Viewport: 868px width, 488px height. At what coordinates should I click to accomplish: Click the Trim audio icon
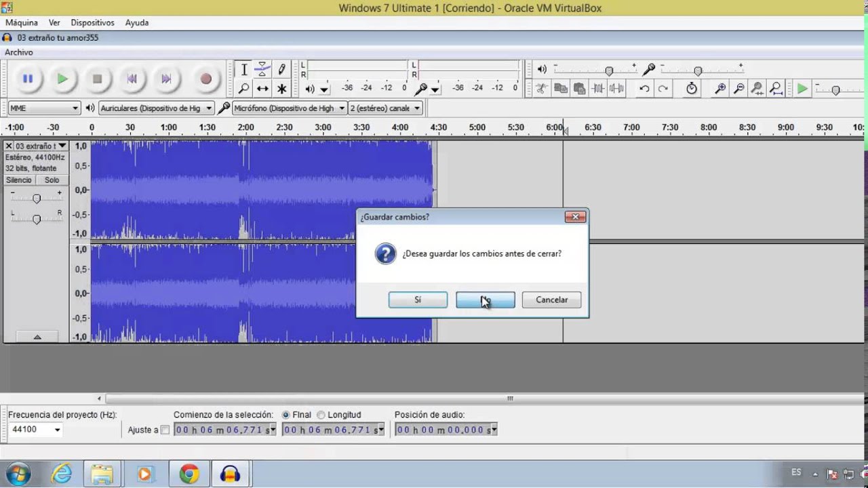point(598,88)
